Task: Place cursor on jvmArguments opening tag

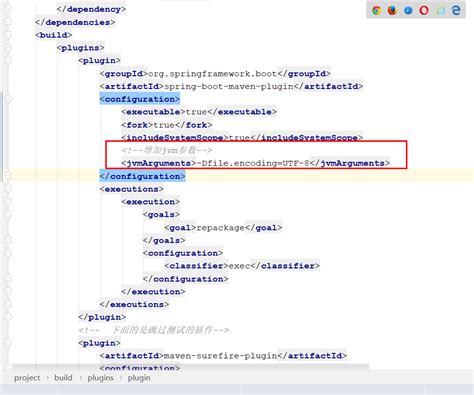Action: (x=159, y=163)
